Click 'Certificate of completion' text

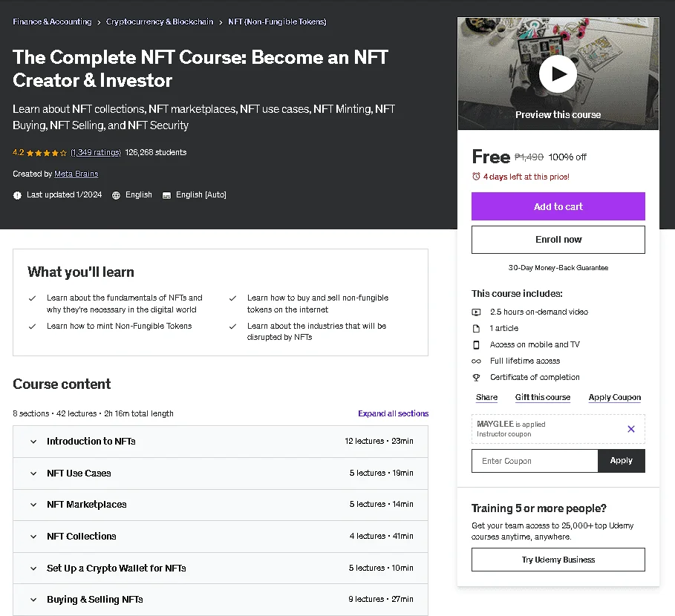coord(535,378)
